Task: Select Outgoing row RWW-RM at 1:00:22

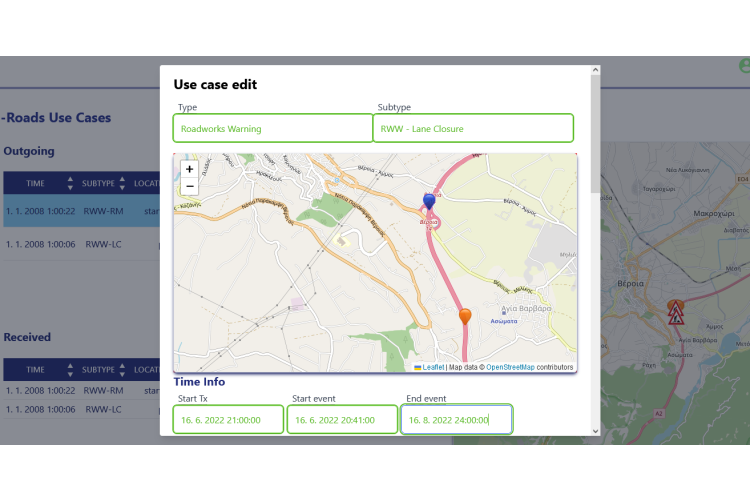Action: [82, 211]
